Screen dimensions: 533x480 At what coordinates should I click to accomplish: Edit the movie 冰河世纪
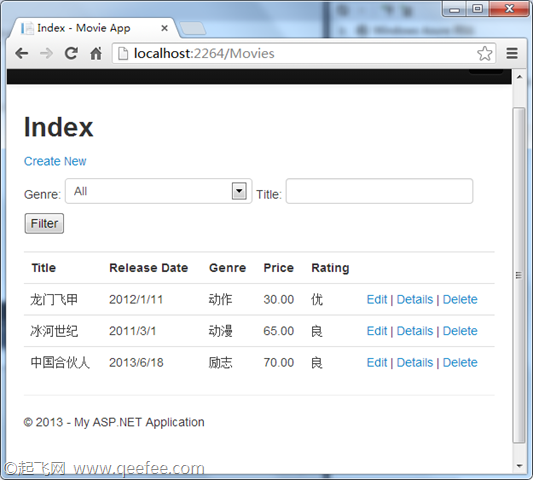[x=377, y=331]
